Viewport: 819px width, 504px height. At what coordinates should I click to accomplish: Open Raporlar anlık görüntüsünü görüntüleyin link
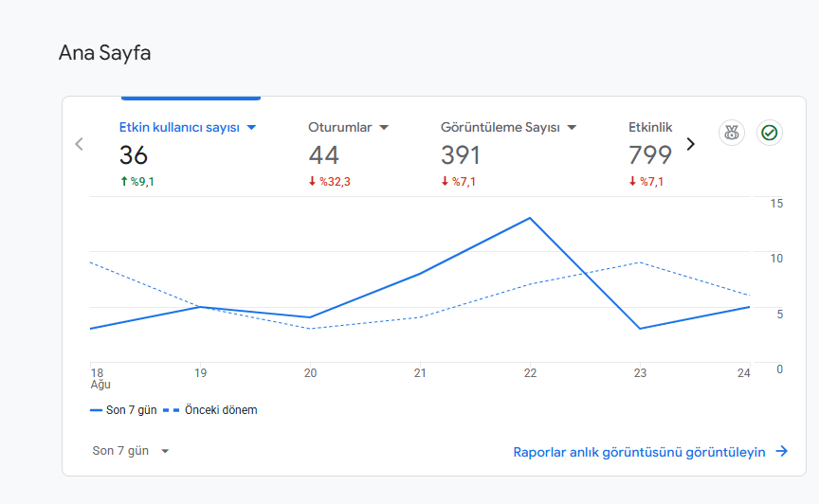[x=639, y=452]
